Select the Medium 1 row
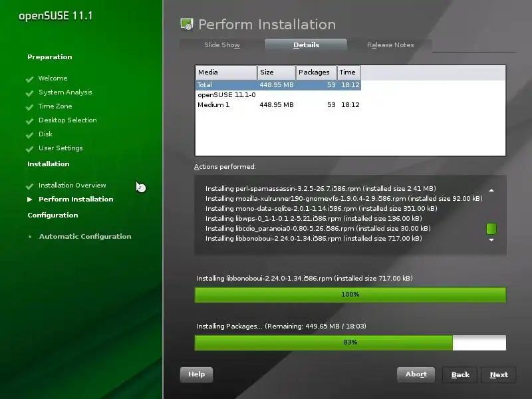This screenshot has height=399, width=532. [278, 105]
